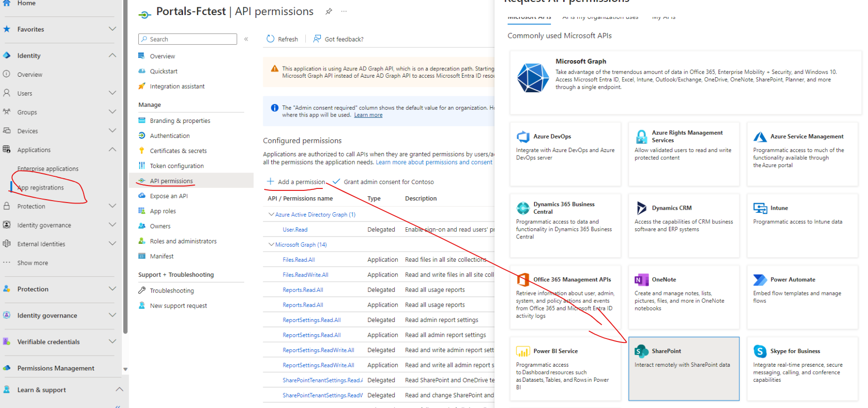Click the Power Automate icon
The image size is (868, 408).
coord(760,280)
